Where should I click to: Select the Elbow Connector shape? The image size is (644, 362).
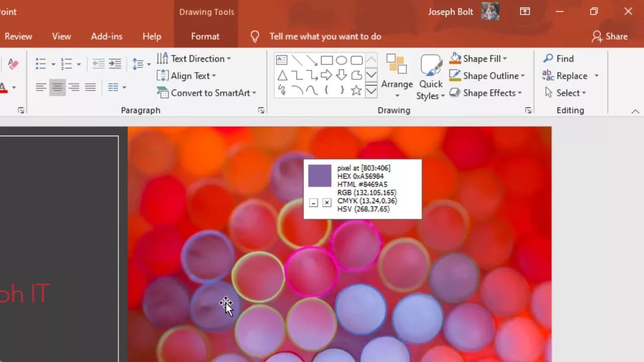click(x=297, y=75)
